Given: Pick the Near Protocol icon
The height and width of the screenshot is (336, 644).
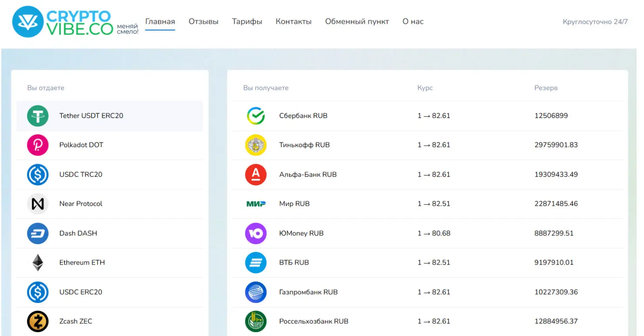Looking at the screenshot, I should [38, 204].
